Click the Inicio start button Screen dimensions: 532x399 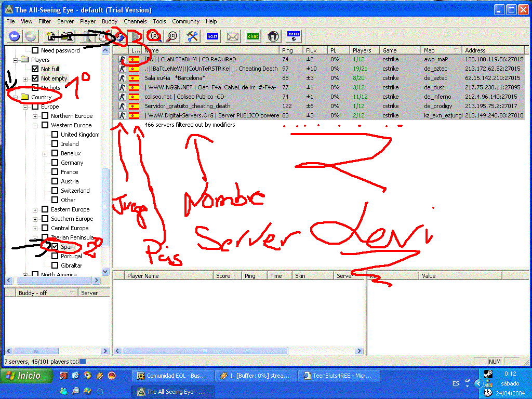tap(26, 376)
